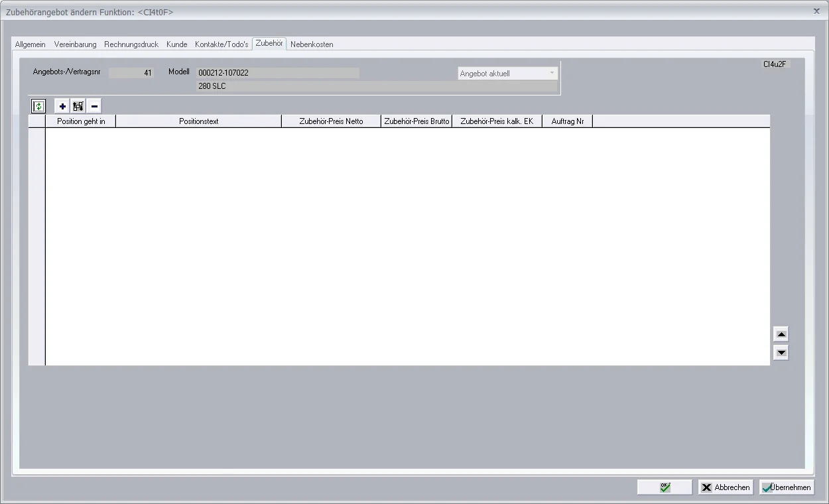Screen dimensions: 829x504
Task: Click the Position geht in column header
Action: [81, 121]
